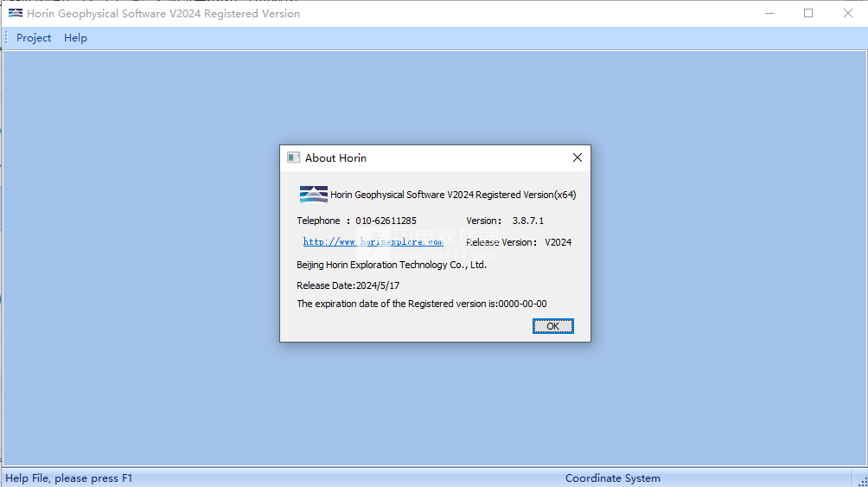Click the Coordinate System status bar entry
868x487 pixels.
pos(613,478)
